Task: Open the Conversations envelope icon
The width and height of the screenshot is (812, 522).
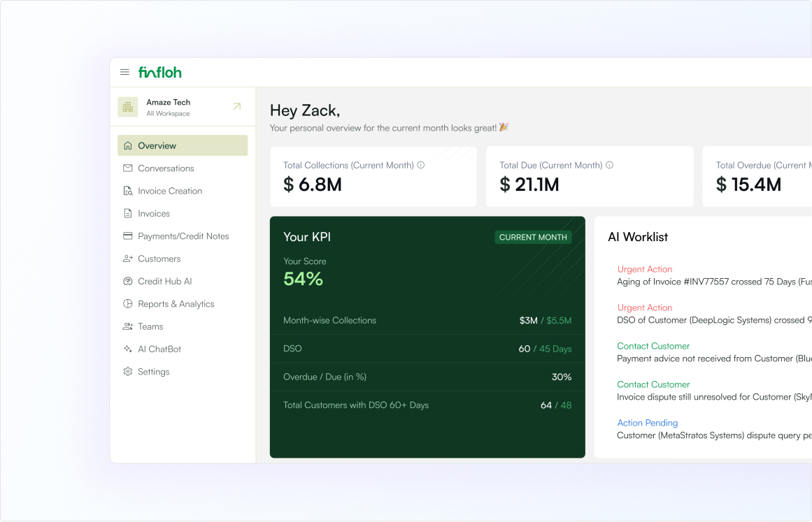Action: [128, 168]
